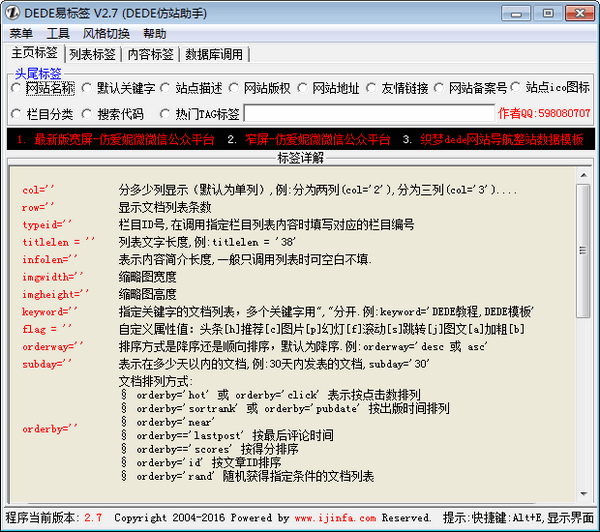Click the col='' attribute label
This screenshot has height=532, width=600.
pyautogui.click(x=38, y=190)
